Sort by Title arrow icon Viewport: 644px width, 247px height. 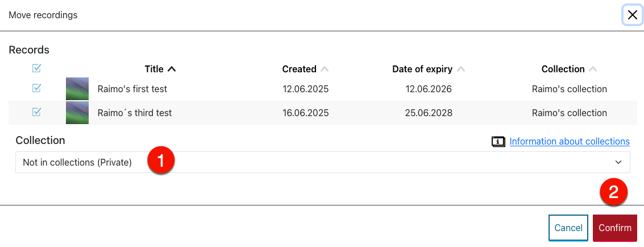[172, 69]
